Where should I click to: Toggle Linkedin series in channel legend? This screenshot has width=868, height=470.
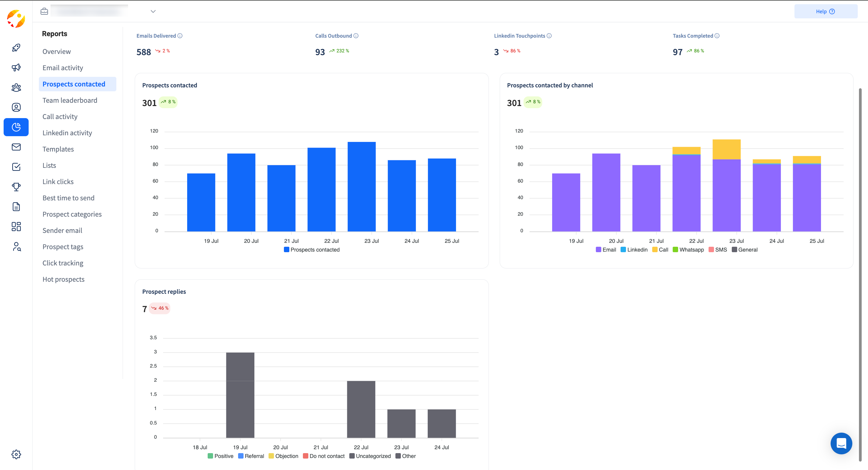click(x=634, y=250)
